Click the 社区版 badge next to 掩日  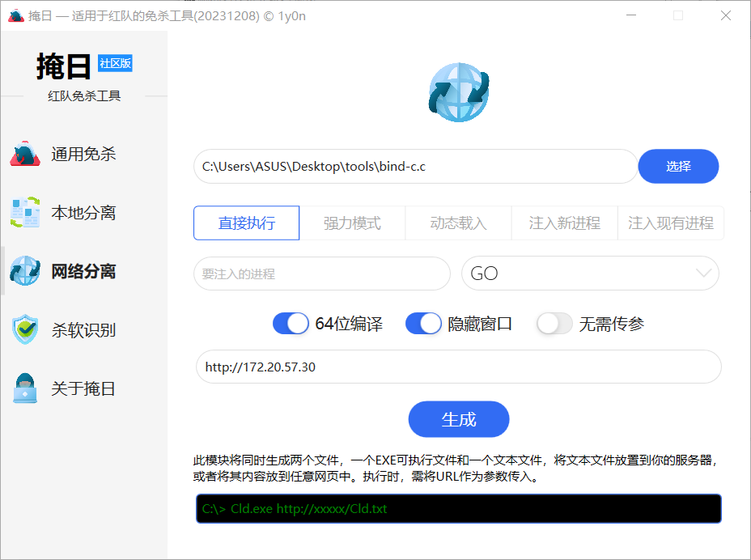click(115, 63)
